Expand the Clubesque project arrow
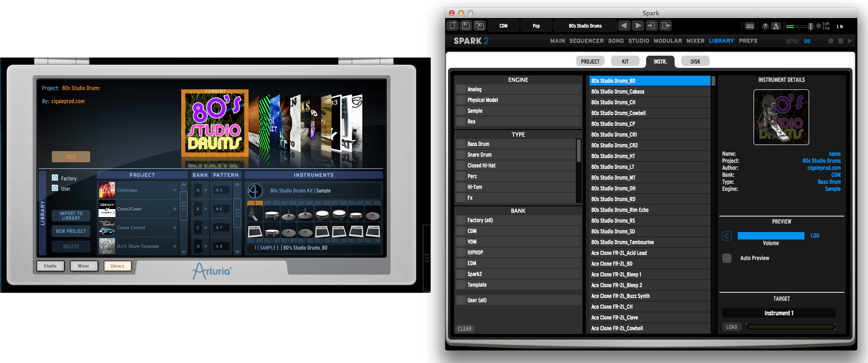 coord(175,190)
